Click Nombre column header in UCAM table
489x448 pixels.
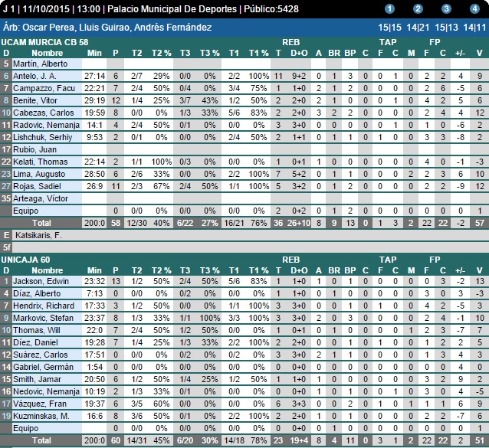47,53
